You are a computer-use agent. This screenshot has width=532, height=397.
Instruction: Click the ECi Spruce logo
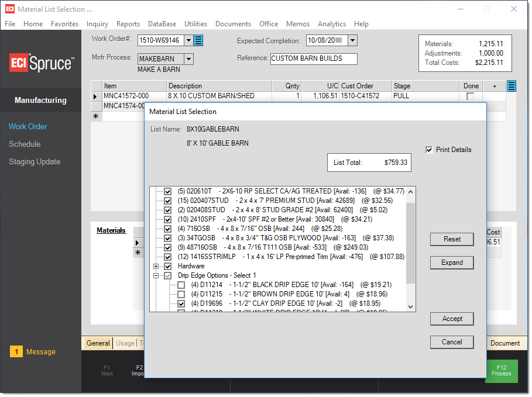click(x=41, y=63)
